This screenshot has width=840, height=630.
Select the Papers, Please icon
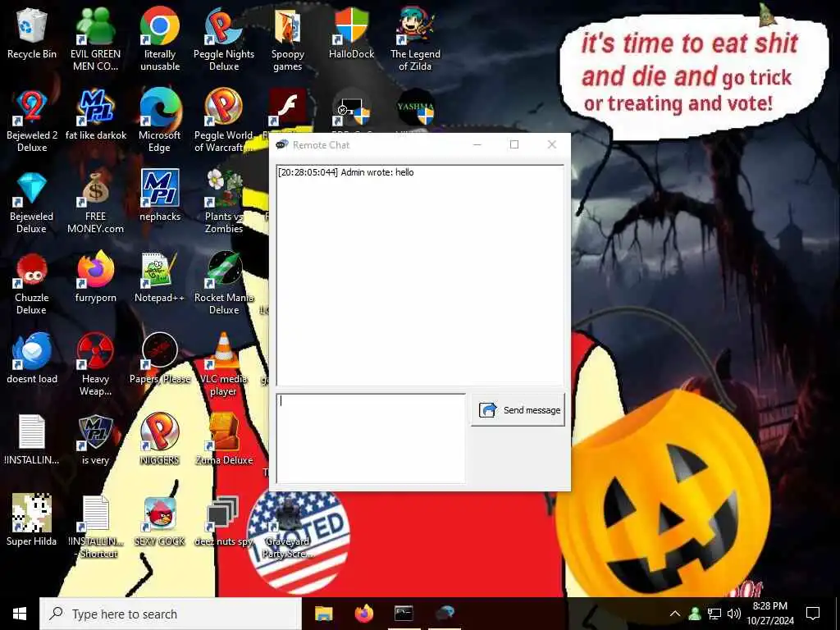[x=160, y=359]
